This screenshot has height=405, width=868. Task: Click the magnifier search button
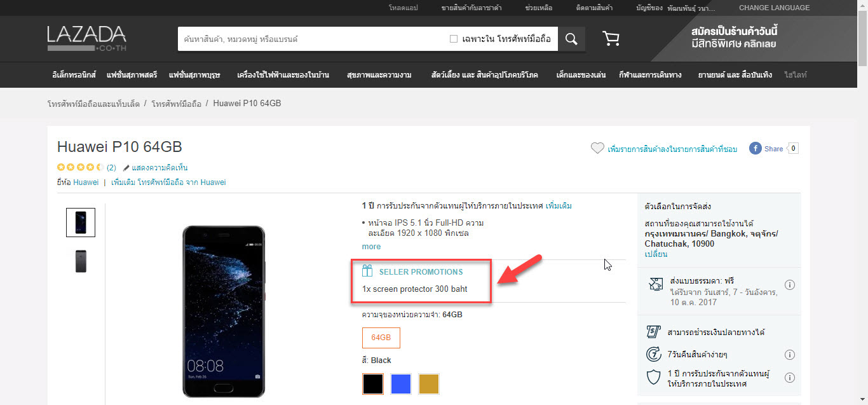click(571, 39)
